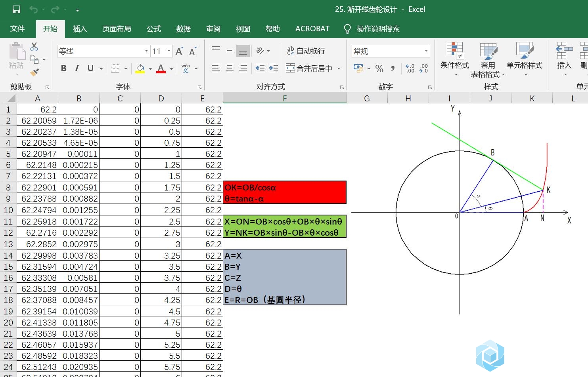Click the Increase Indent icon
The image size is (588, 377).
pyautogui.click(x=274, y=68)
